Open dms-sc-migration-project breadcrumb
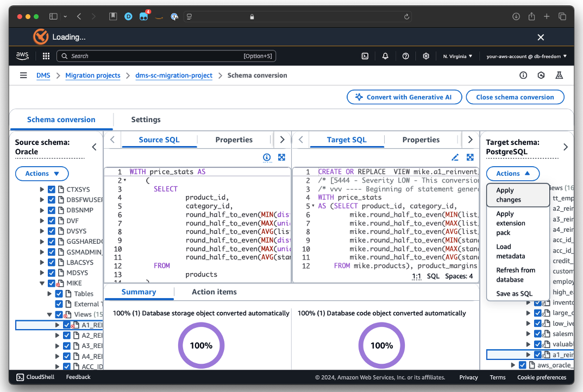583x392 pixels. (x=174, y=75)
